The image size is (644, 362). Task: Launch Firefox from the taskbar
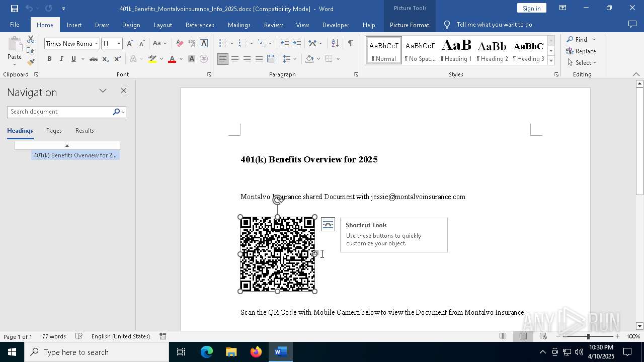click(x=256, y=352)
